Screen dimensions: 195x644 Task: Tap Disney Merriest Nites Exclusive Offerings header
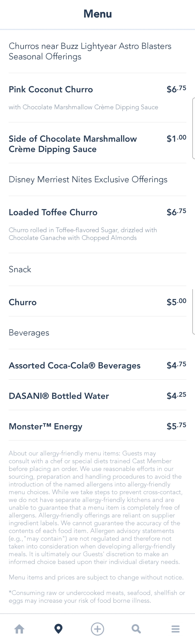click(88, 179)
